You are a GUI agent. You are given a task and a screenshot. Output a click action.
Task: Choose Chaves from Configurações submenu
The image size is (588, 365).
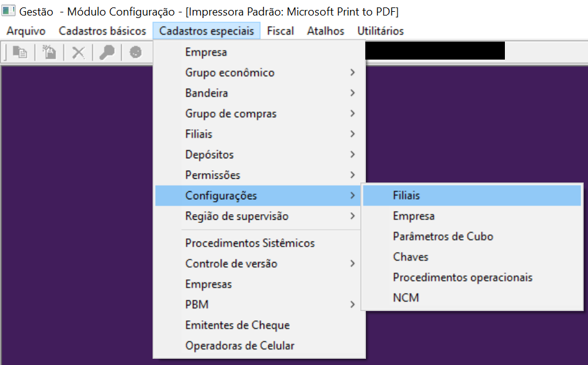[x=410, y=257]
